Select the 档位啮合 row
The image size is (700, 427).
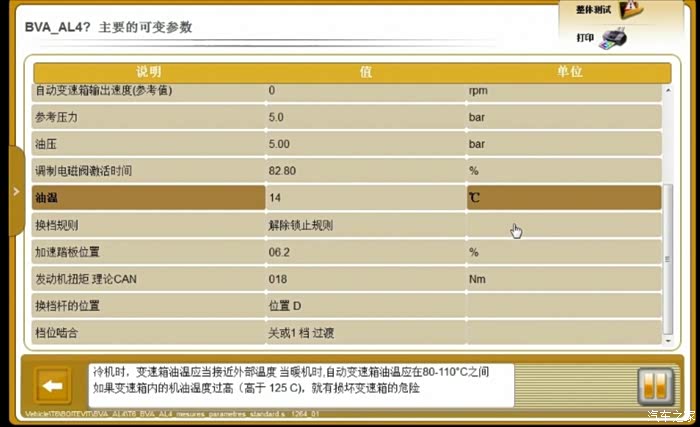coord(149,332)
